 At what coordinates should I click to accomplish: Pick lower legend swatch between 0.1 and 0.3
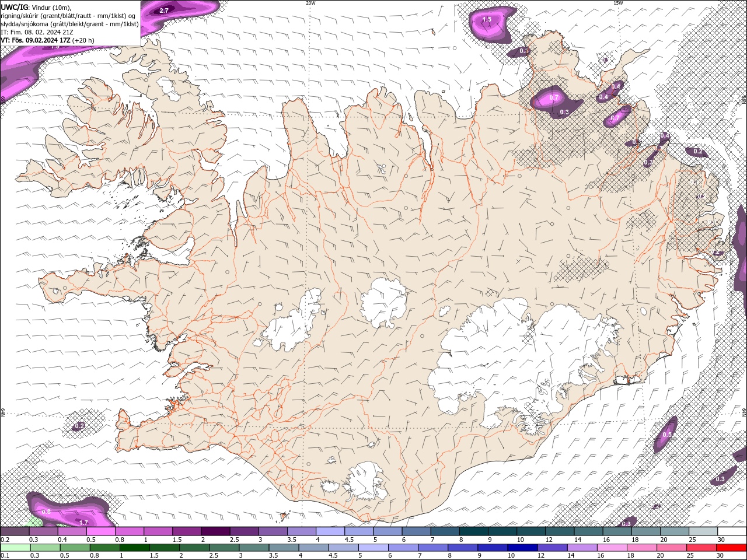pos(16,548)
